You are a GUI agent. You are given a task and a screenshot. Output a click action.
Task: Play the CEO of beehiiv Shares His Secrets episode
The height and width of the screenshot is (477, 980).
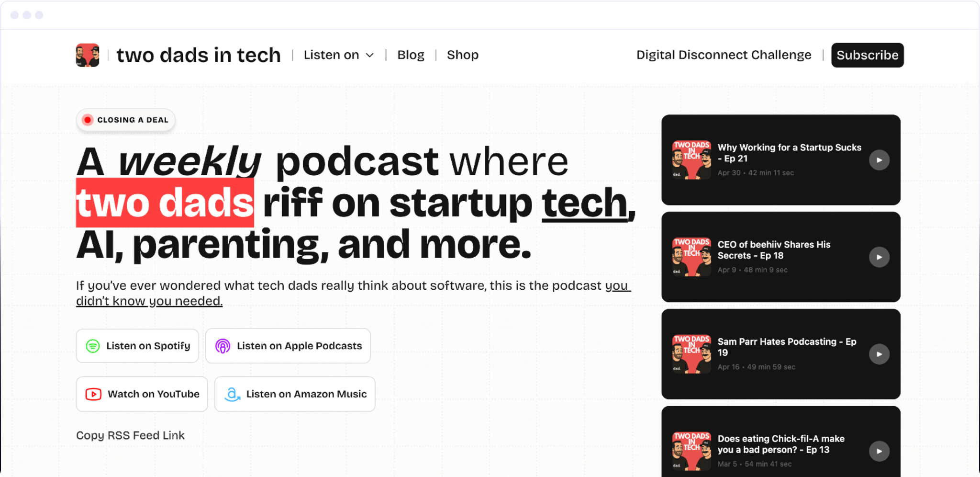880,257
